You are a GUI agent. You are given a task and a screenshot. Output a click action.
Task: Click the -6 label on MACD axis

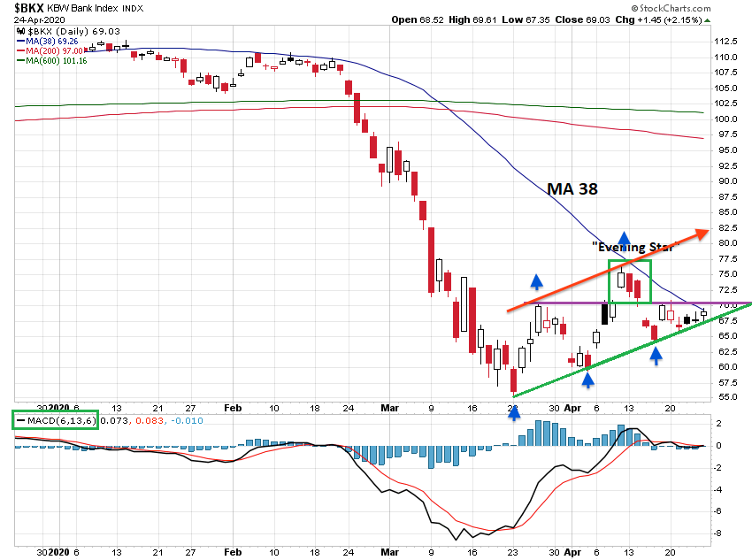(x=718, y=511)
